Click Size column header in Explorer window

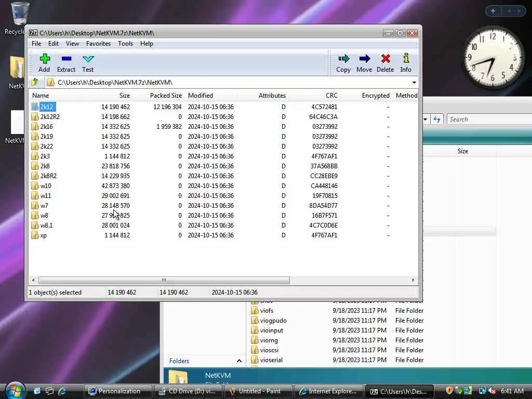(x=462, y=151)
